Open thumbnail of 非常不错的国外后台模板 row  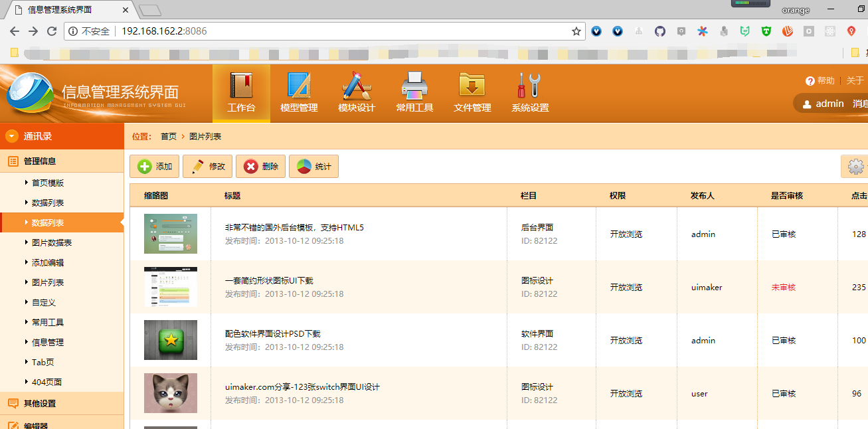coord(171,234)
